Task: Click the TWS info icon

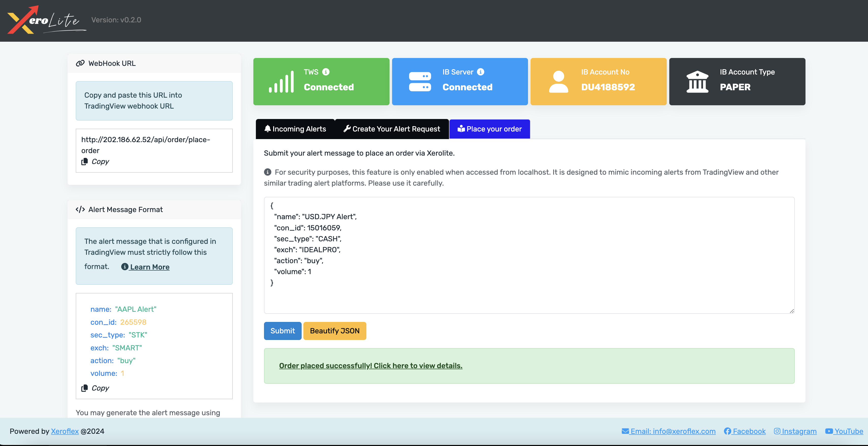Action: click(325, 72)
